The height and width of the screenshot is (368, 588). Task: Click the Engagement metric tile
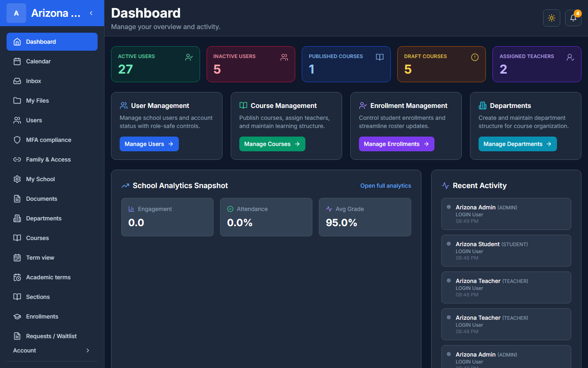pyautogui.click(x=167, y=217)
